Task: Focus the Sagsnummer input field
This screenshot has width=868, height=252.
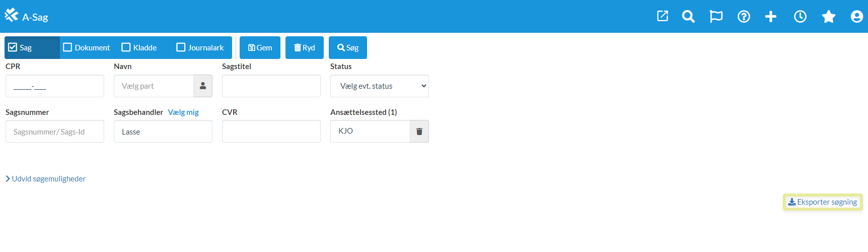Action: pyautogui.click(x=54, y=132)
